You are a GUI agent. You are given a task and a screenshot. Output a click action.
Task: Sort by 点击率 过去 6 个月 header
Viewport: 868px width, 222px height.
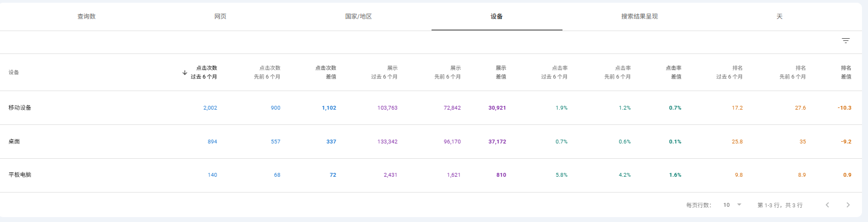click(554, 73)
